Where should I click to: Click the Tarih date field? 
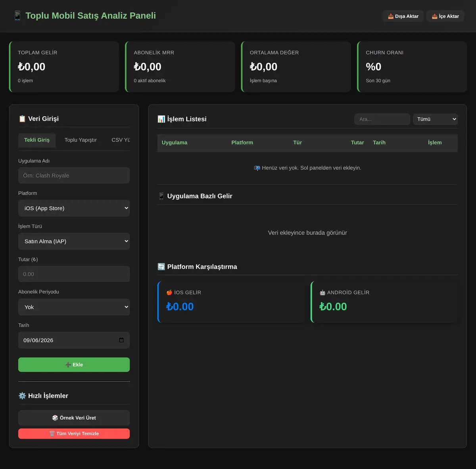pyautogui.click(x=74, y=340)
